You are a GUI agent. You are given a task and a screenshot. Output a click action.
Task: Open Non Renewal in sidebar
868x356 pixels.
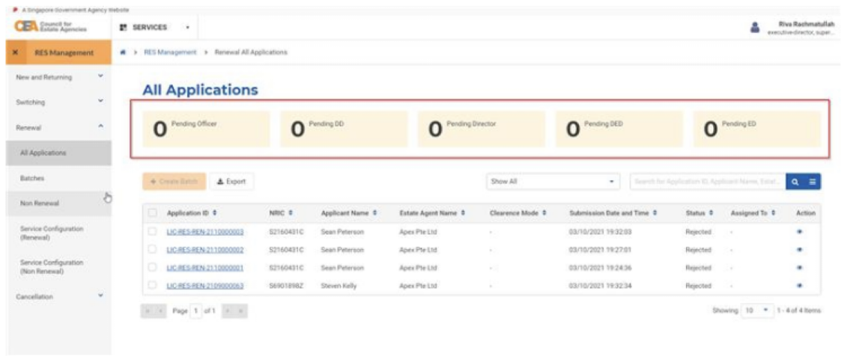coord(58,203)
